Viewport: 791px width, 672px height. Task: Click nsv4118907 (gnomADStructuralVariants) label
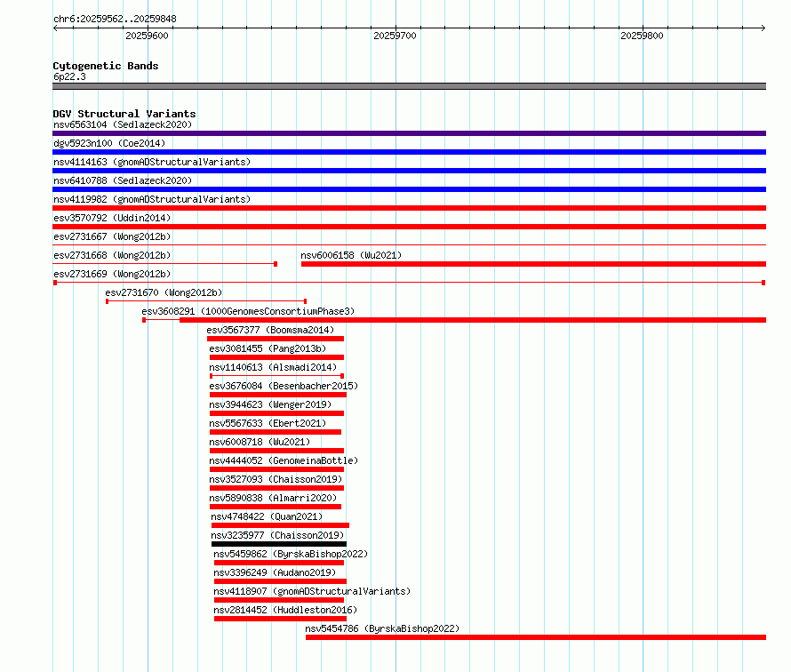[x=312, y=591]
